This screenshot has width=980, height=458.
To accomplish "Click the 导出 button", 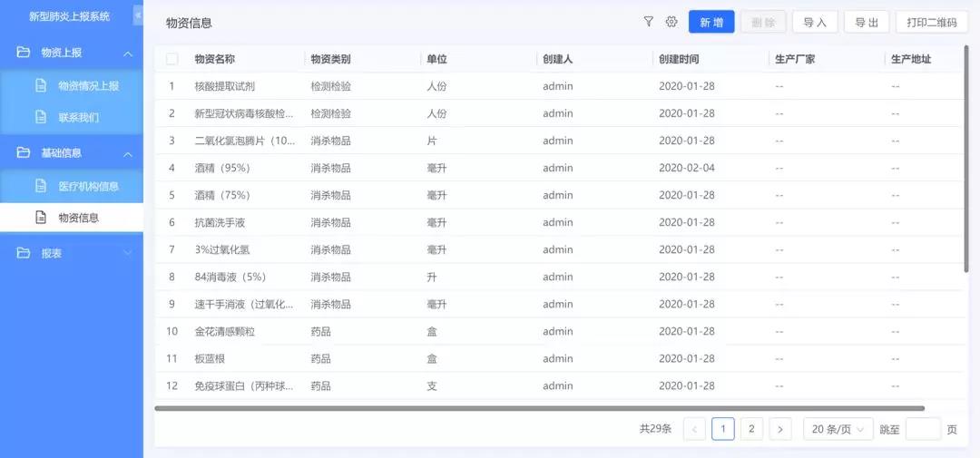I will click(867, 22).
